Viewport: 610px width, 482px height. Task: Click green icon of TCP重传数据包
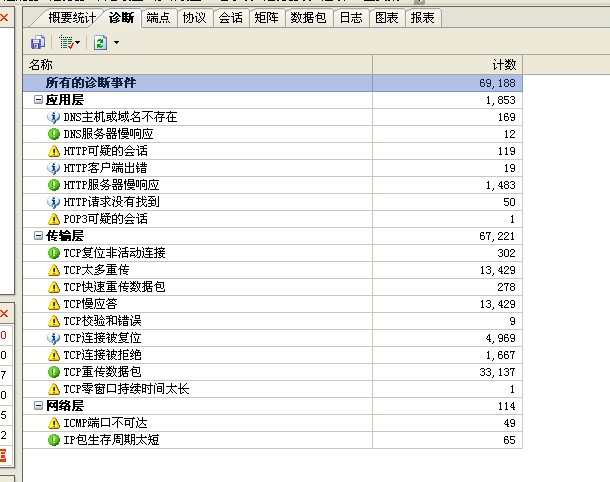tap(53, 372)
